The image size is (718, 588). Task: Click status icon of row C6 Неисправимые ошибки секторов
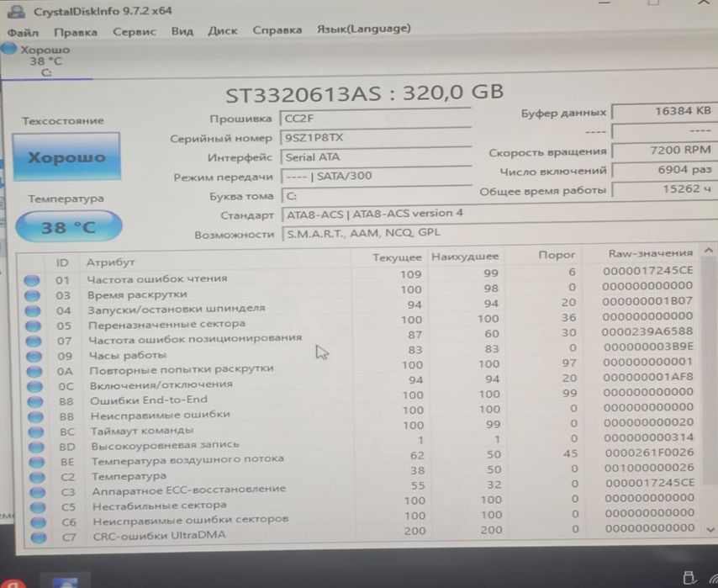pos(39,522)
